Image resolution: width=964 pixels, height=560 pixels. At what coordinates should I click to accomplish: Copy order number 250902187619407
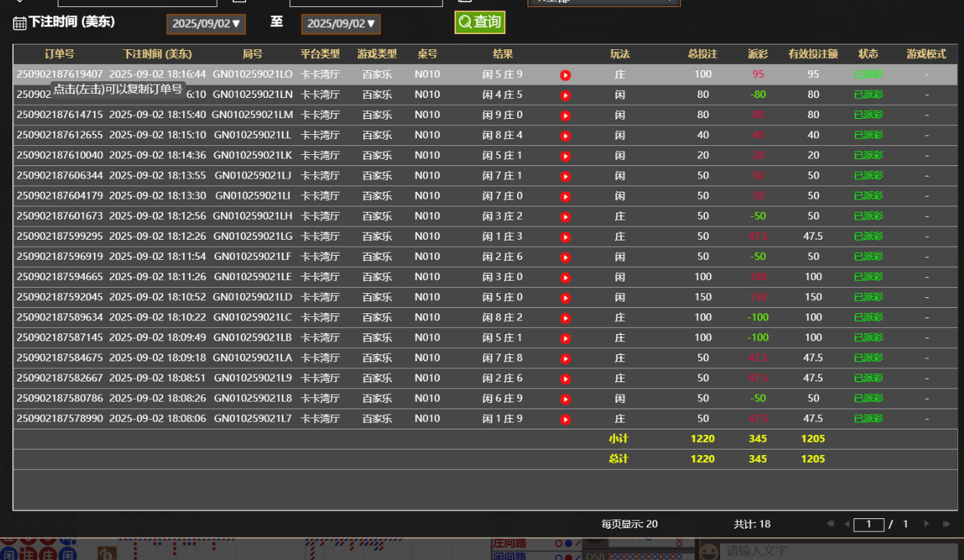[59, 74]
